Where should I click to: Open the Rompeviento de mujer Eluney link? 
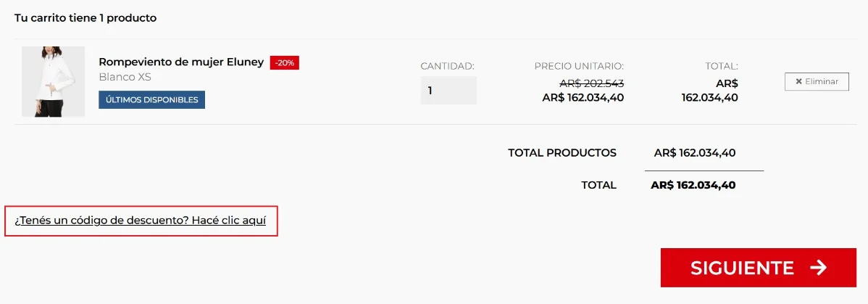pyautogui.click(x=181, y=62)
